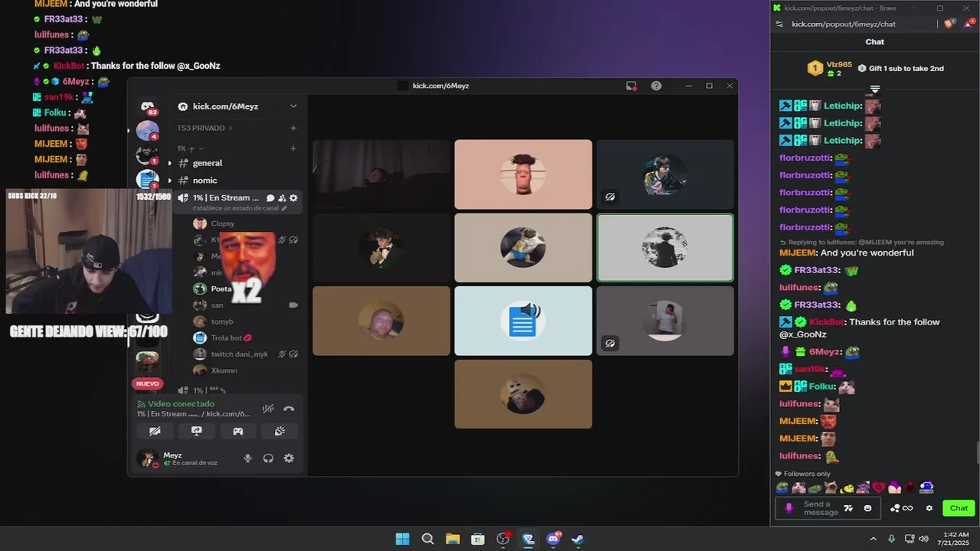Select the blue document speaker video tile
This screenshot has width=980, height=551.
[x=523, y=321]
